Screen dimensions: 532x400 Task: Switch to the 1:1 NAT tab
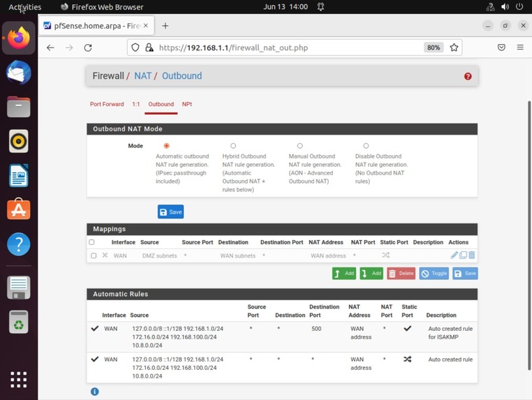tap(135, 104)
